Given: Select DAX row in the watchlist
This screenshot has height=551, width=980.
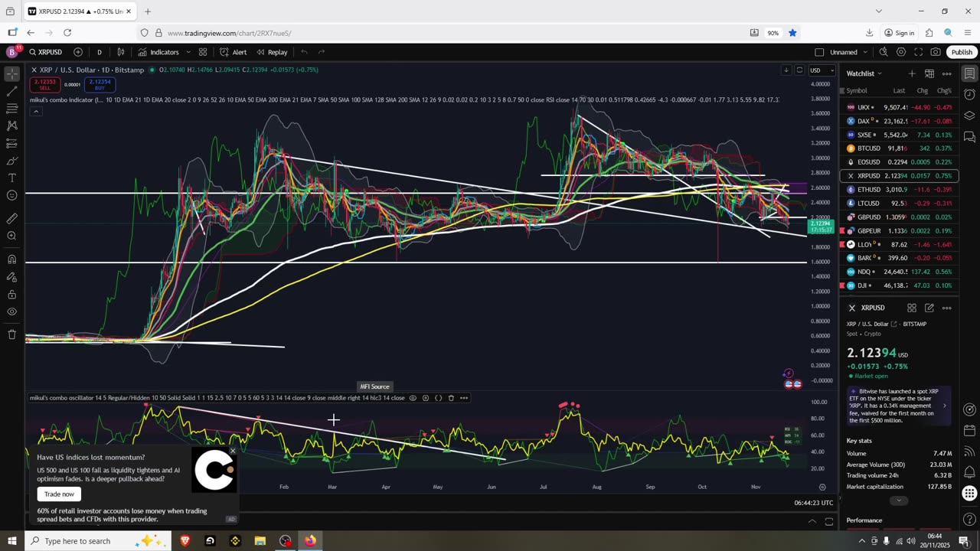Looking at the screenshot, I should [x=899, y=121].
